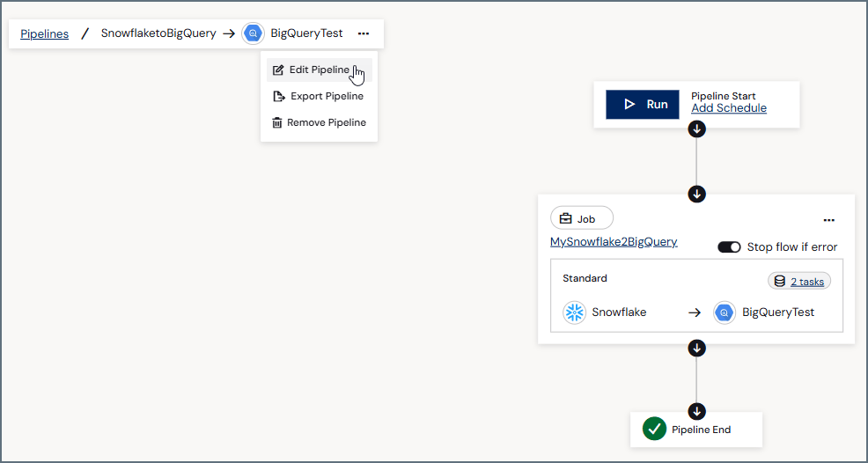This screenshot has width=868, height=463.
Task: Run the pipeline
Action: coord(642,104)
